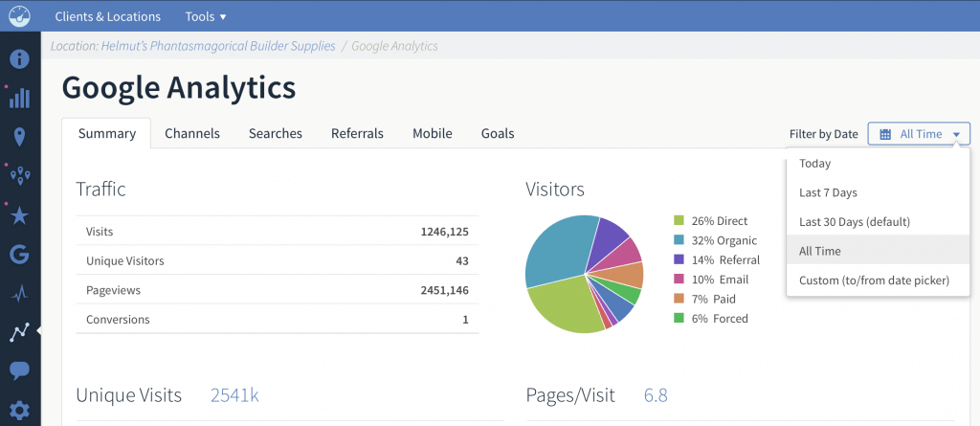Open the settings gear sidebar icon

coord(19,411)
